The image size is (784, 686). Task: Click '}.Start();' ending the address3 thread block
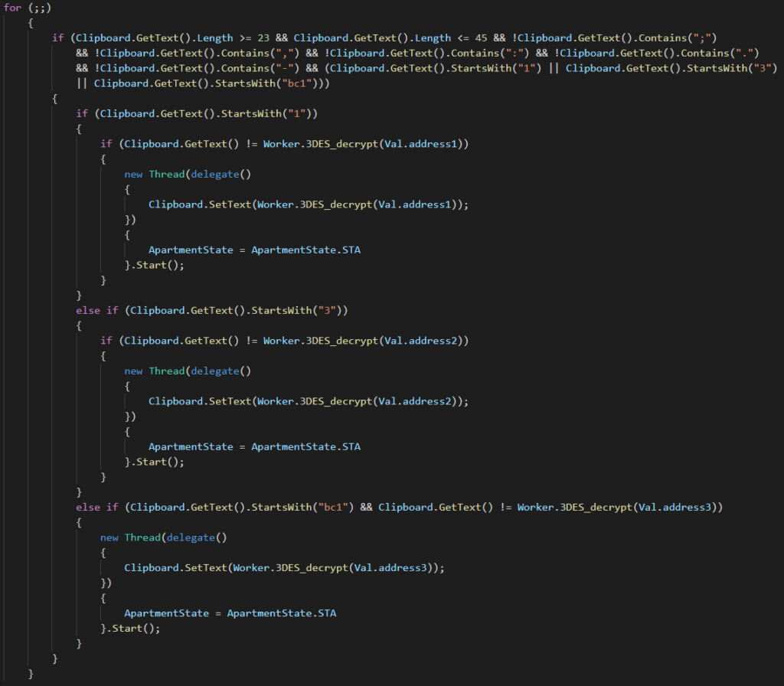[x=130, y=629]
